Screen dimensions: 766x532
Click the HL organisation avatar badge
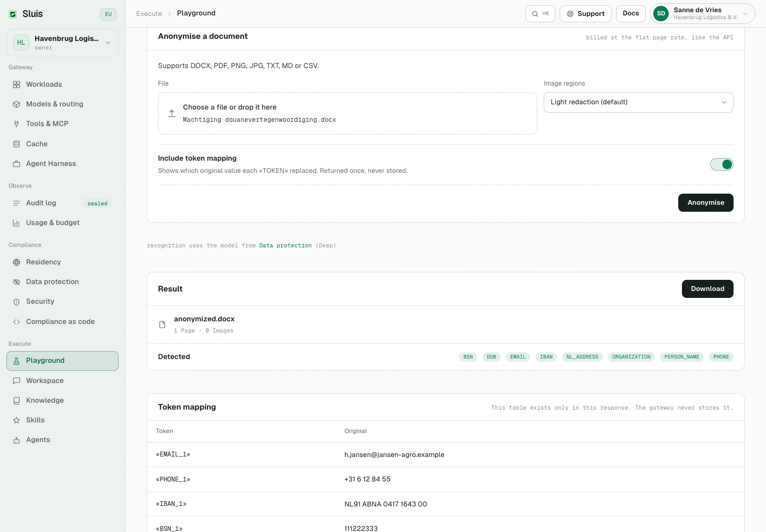pos(21,43)
